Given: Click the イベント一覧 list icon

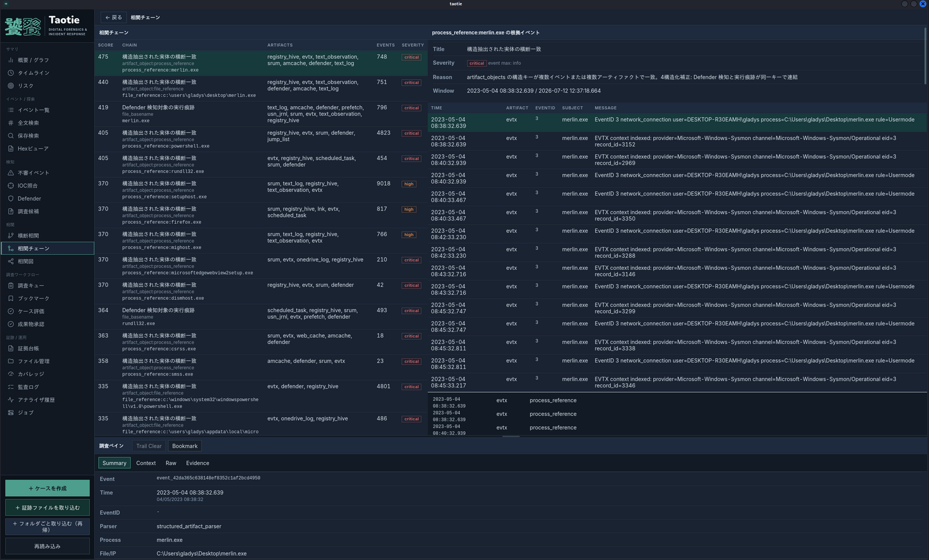Looking at the screenshot, I should click(x=10, y=110).
